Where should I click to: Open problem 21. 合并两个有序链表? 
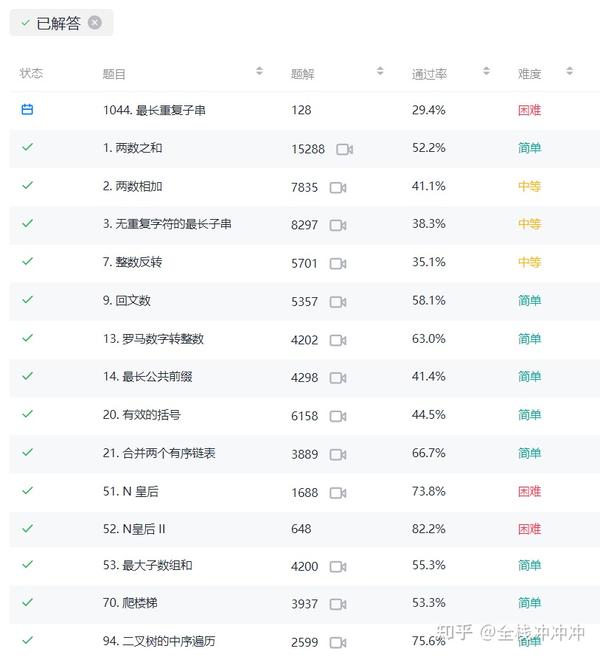(x=159, y=453)
